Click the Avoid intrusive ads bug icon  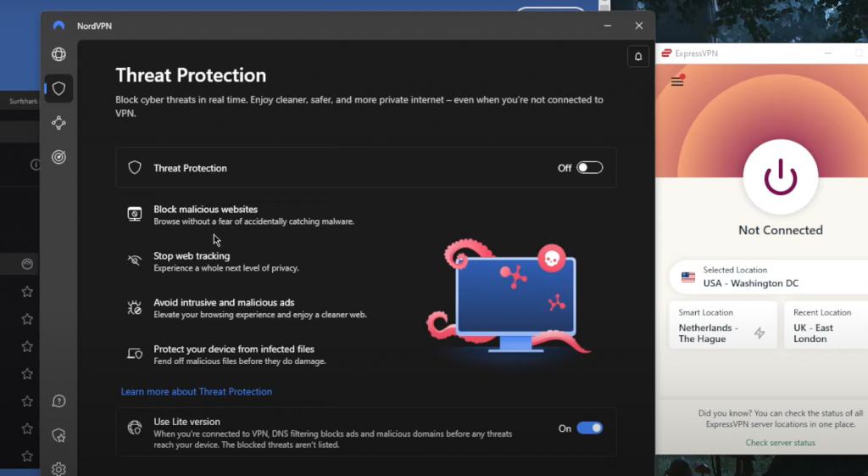(135, 307)
